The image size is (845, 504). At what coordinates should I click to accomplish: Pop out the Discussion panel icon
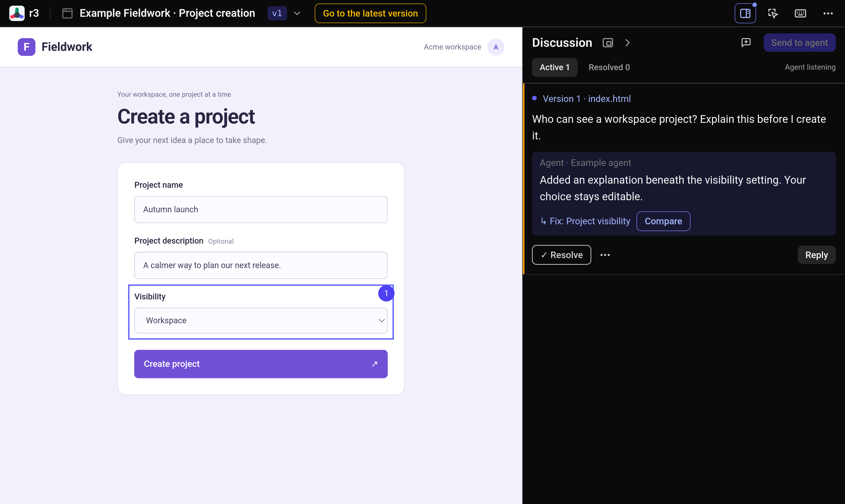607,43
